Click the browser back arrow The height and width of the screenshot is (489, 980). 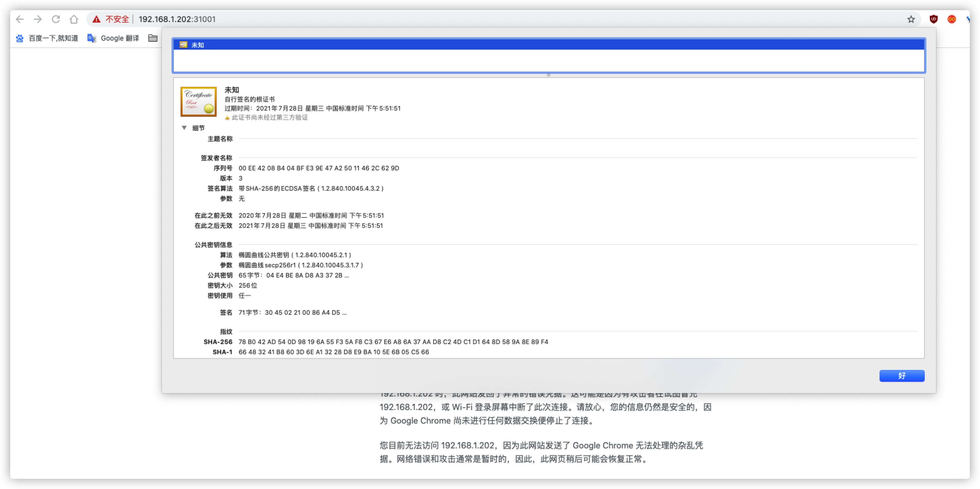coord(20,19)
